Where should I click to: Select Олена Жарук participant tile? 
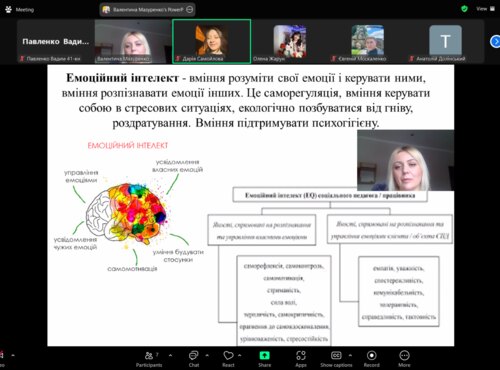click(290, 41)
